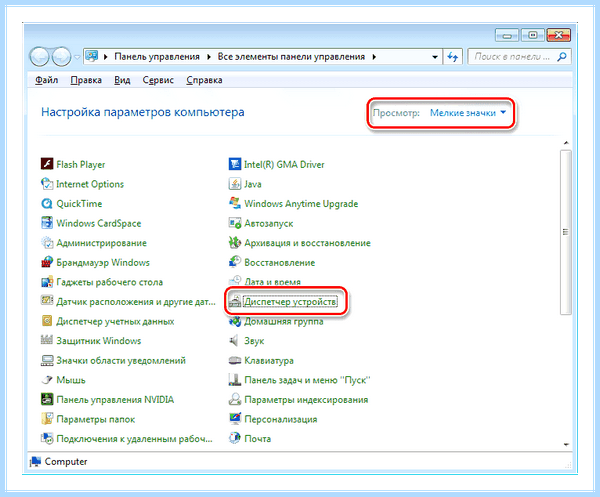Go back with the left navigation arrow
600x497 pixels.
tap(39, 57)
